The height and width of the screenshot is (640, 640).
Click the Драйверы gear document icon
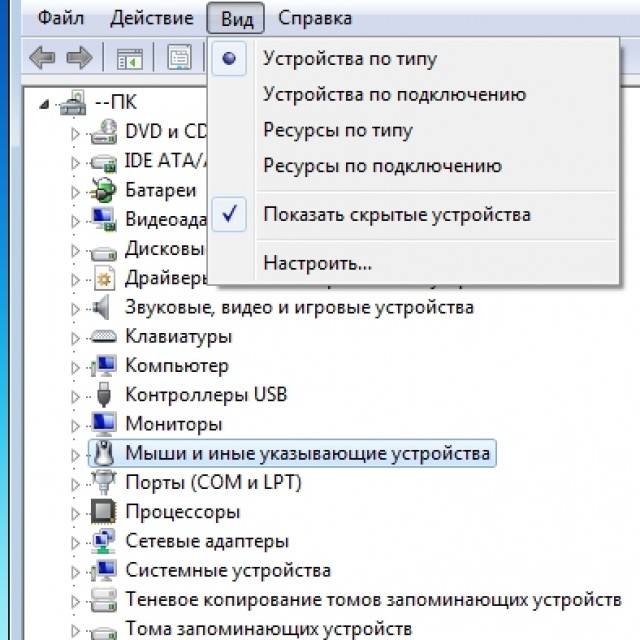pos(104,278)
